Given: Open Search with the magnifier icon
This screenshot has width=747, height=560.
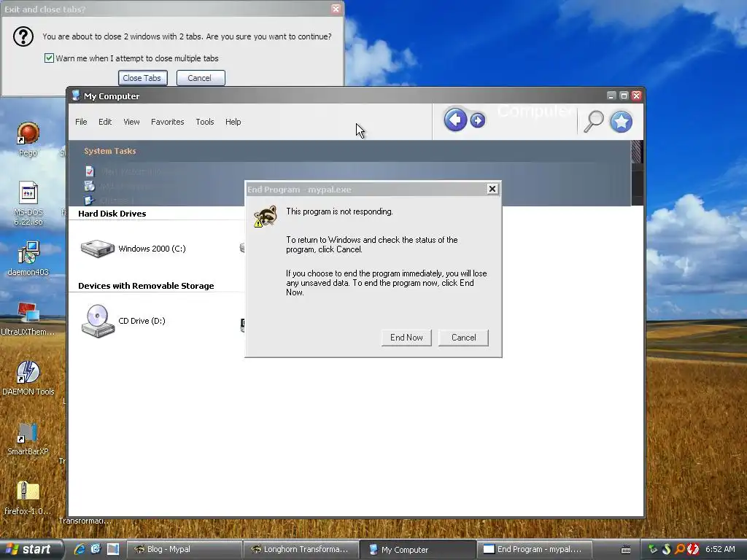Looking at the screenshot, I should [594, 122].
